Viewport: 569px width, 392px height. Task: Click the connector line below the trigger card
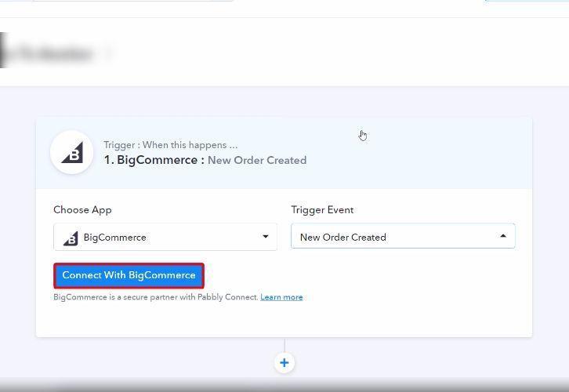(284, 345)
